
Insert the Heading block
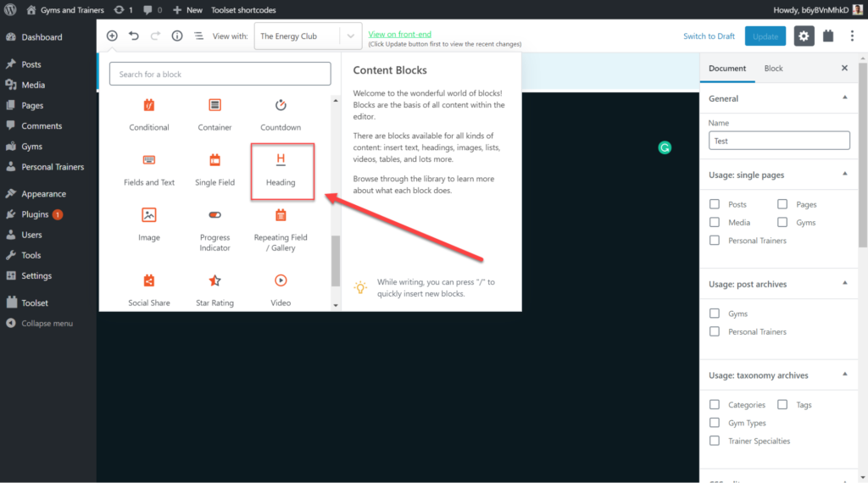click(282, 171)
